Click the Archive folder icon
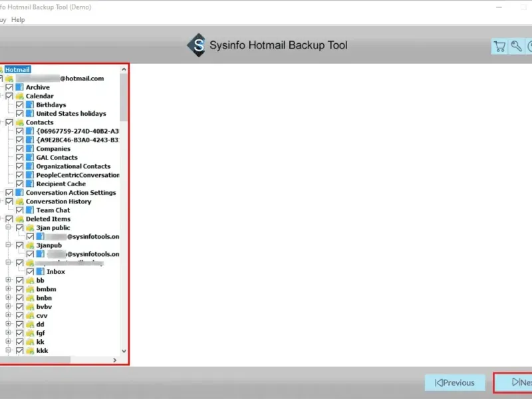Image resolution: width=532 pixels, height=399 pixels. (x=19, y=87)
